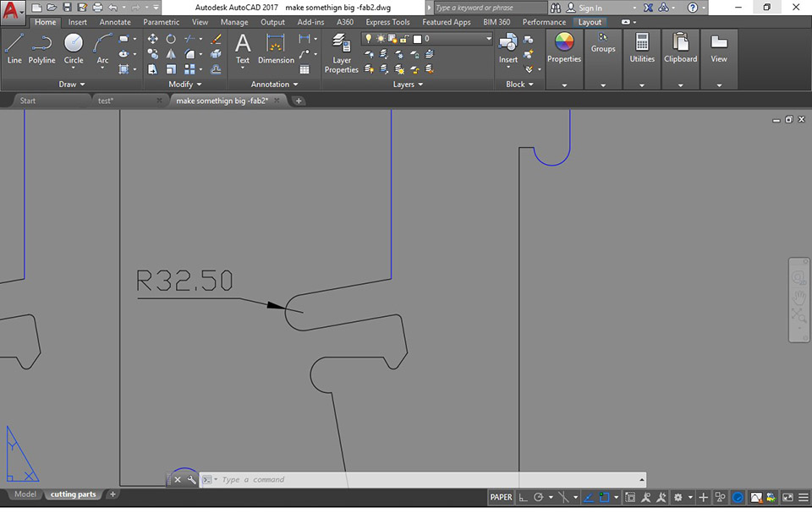812x524 pixels.
Task: Click the Plot printer icon
Action: point(97,8)
